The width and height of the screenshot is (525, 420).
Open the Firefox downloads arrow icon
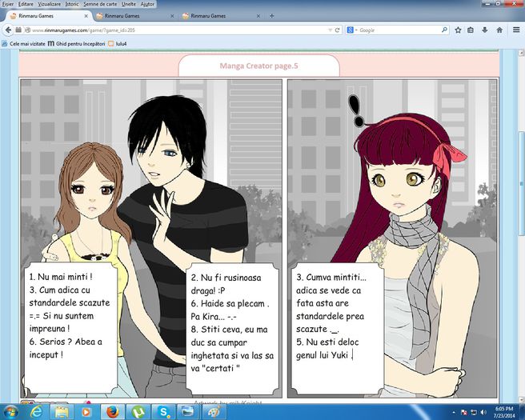coord(485,30)
